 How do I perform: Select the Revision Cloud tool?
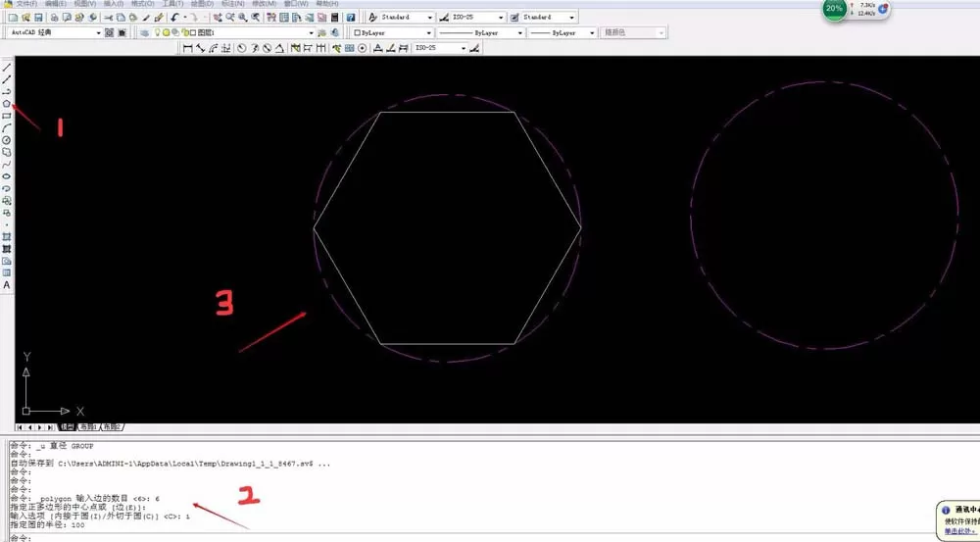tap(6, 152)
